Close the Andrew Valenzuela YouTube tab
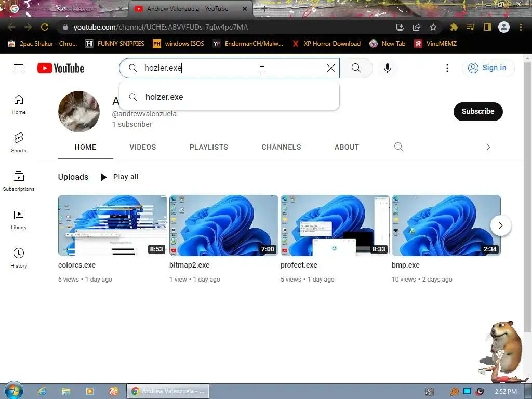Viewport: 532px width, 399px height. tap(245, 9)
